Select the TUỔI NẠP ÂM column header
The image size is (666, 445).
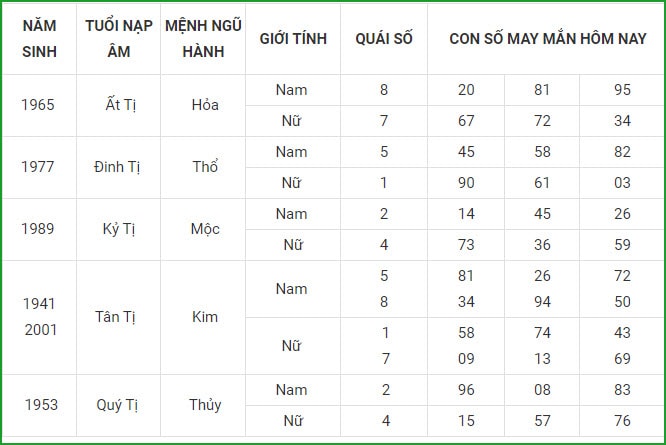[119, 39]
